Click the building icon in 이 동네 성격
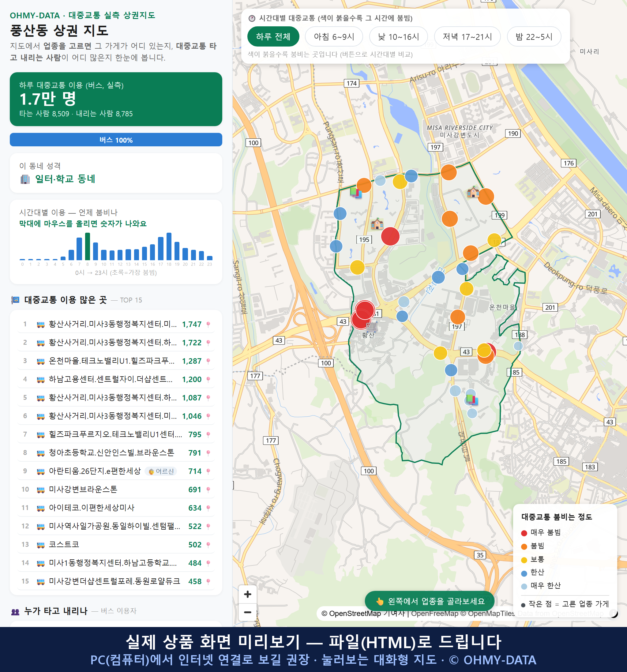 pyautogui.click(x=25, y=179)
